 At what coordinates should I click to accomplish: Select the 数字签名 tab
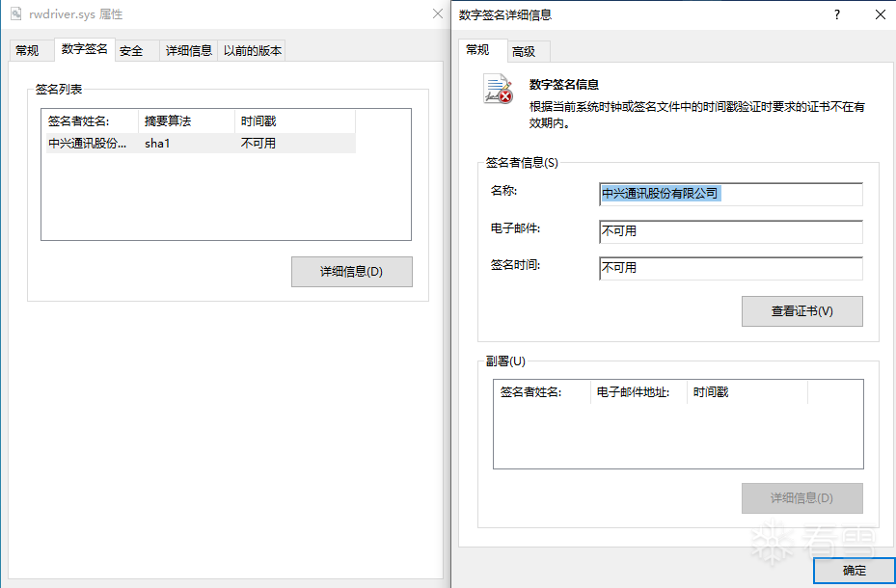[x=84, y=49]
